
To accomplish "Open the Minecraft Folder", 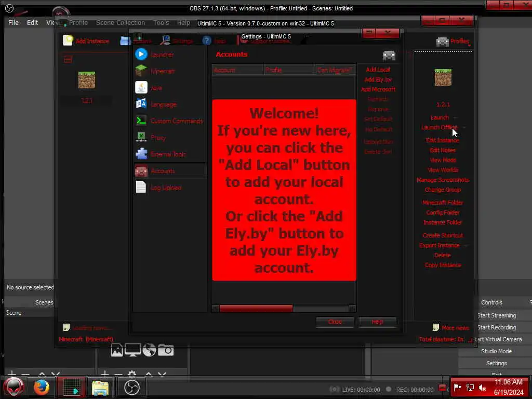I will click(x=443, y=203).
